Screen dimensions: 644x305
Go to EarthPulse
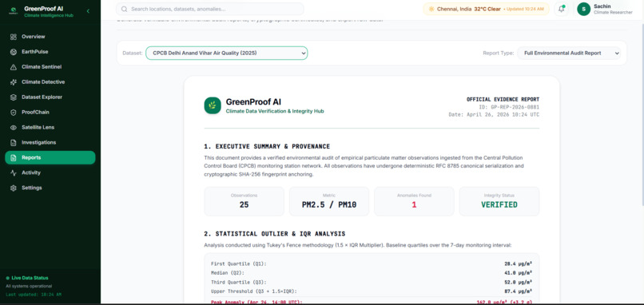pyautogui.click(x=50, y=52)
